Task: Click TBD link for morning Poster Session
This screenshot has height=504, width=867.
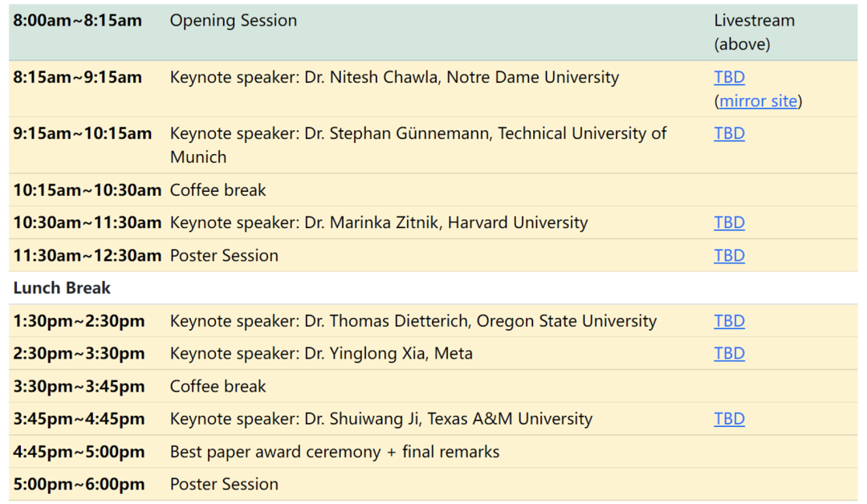Action: pyautogui.click(x=729, y=256)
